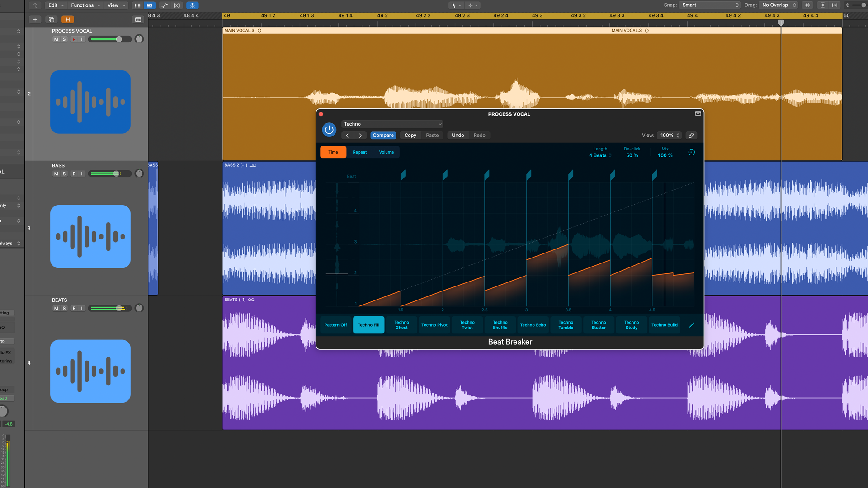
Task: Click the duplicate track icon
Action: tap(52, 19)
